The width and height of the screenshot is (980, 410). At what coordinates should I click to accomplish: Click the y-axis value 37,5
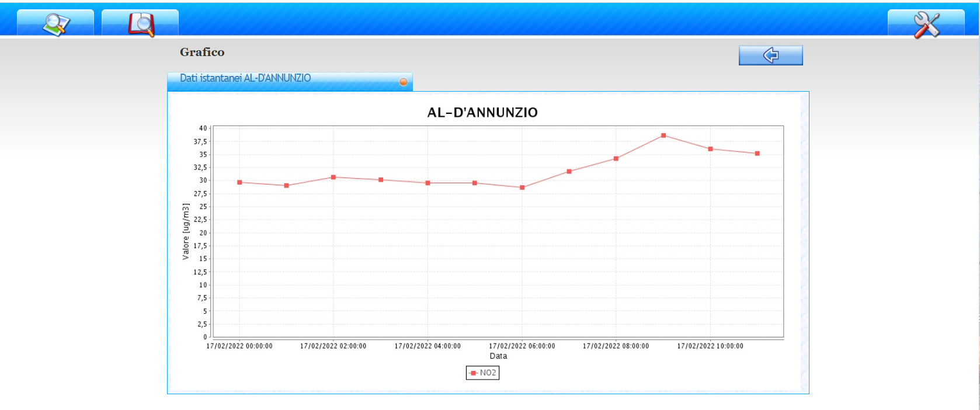tap(200, 142)
